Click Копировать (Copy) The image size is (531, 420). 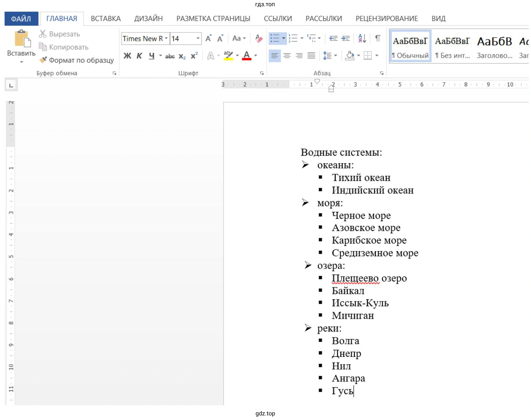click(x=64, y=47)
